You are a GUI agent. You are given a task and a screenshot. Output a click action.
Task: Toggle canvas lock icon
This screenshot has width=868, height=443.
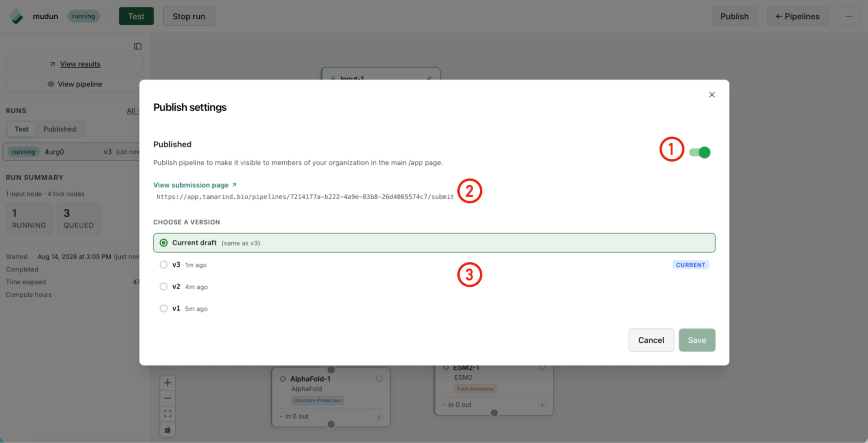point(168,430)
